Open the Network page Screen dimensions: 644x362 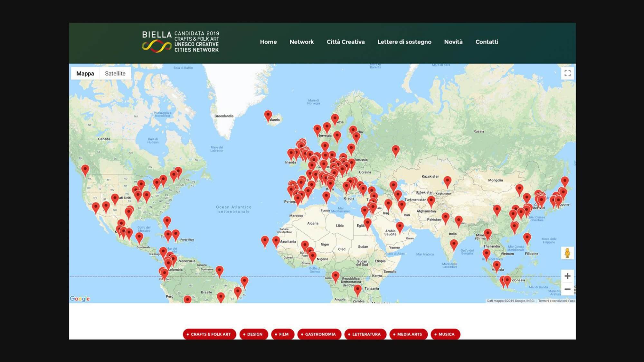coord(301,42)
